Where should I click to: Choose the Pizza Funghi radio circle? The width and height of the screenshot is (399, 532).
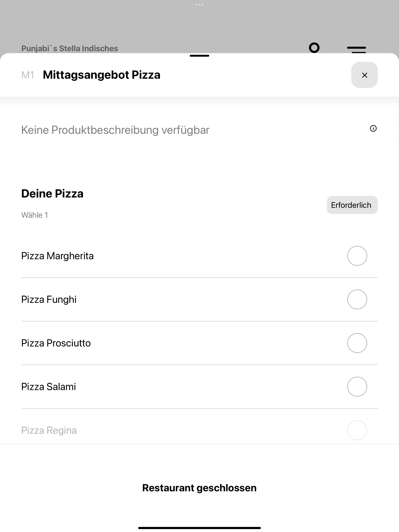click(357, 299)
